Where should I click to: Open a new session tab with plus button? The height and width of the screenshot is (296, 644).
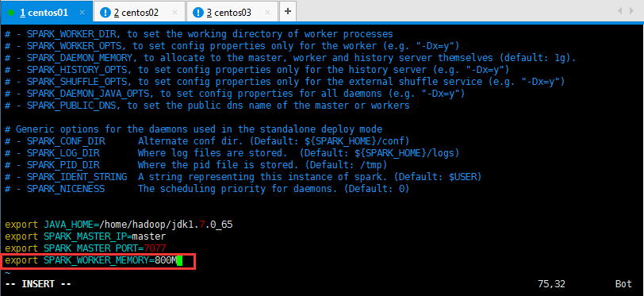[x=287, y=12]
